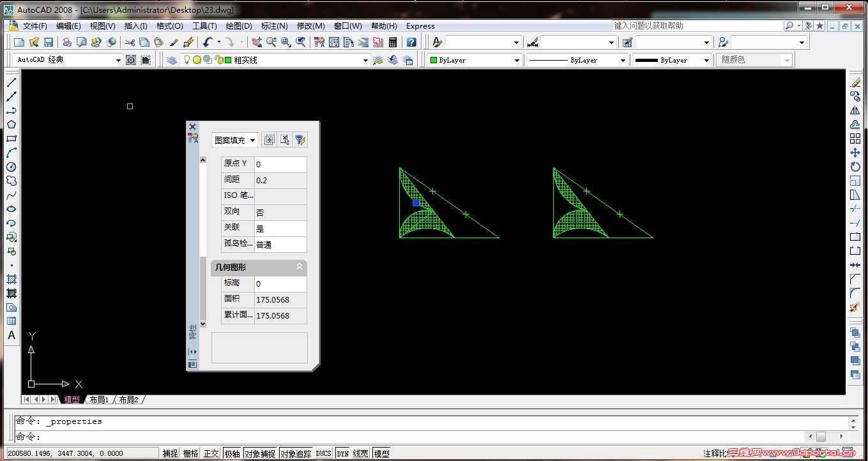Viewport: 868px width, 461px height.
Task: Click the Cut scissors icon
Action: point(130,42)
